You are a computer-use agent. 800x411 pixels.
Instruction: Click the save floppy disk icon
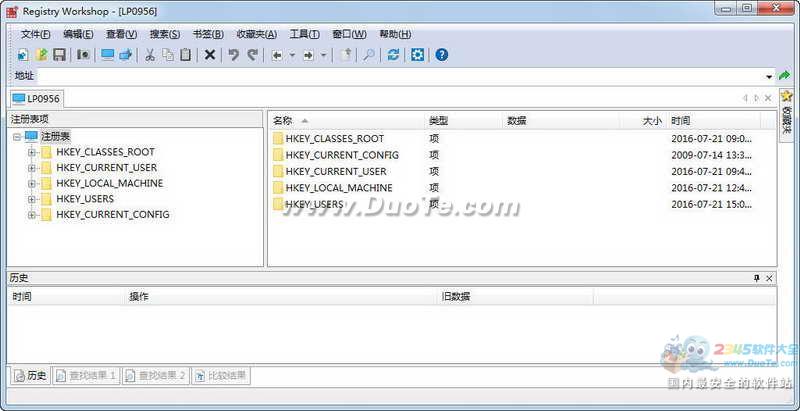(59, 55)
